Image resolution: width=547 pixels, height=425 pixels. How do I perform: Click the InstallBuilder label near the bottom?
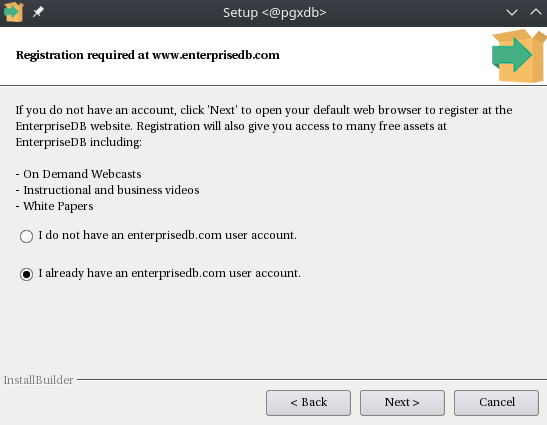pos(38,380)
